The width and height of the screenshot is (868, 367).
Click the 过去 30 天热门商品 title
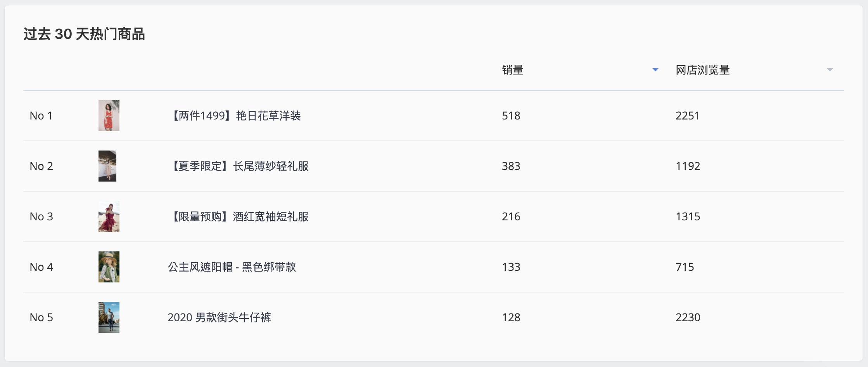click(x=84, y=34)
